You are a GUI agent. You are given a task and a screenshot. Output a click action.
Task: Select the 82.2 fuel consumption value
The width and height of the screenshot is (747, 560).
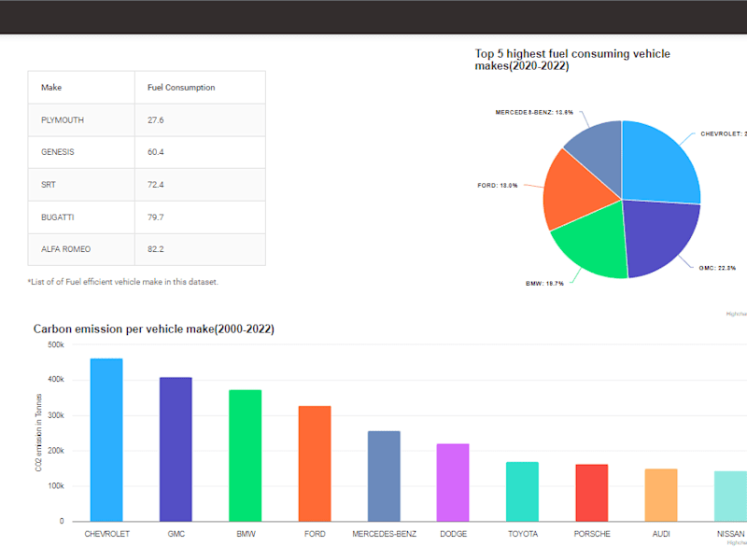click(200, 249)
